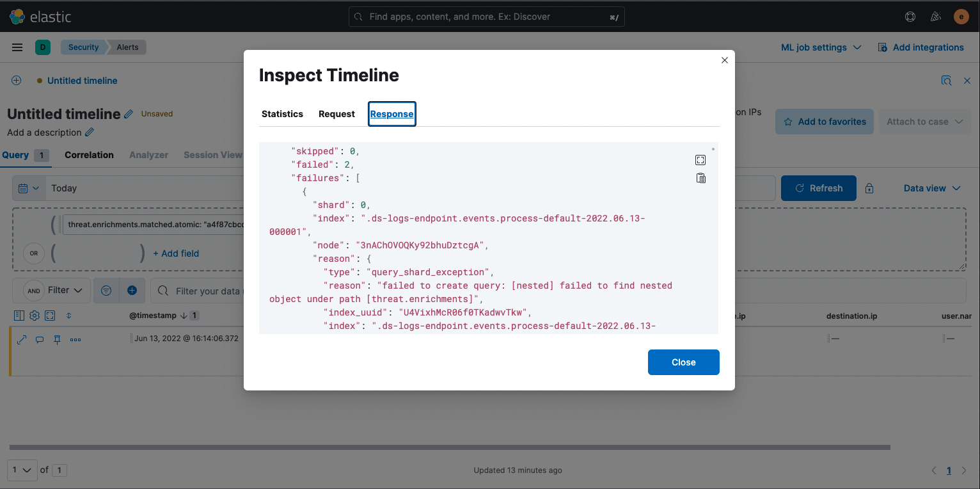Pin the Jun 13 event with the pin icon
Viewport: 980px width, 489px height.
pyautogui.click(x=56, y=339)
